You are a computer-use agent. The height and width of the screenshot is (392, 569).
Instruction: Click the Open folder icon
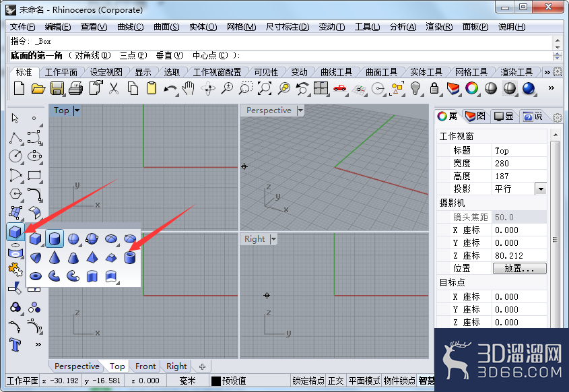pos(38,88)
